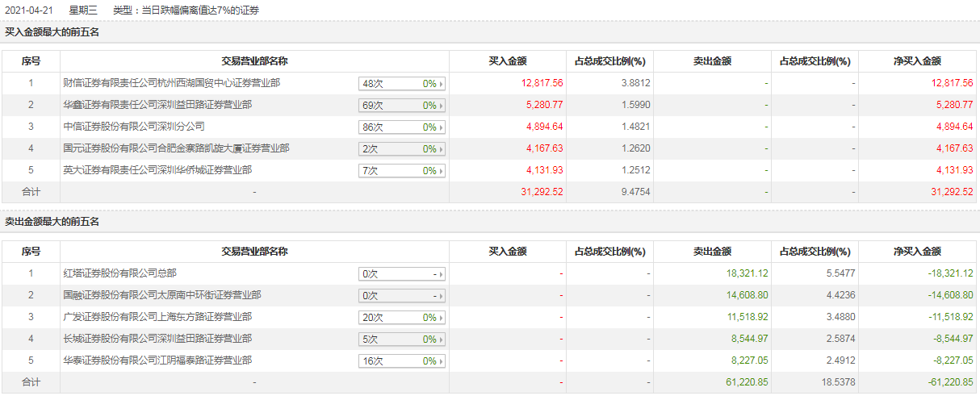Click the date 2021-04-21

pos(28,10)
